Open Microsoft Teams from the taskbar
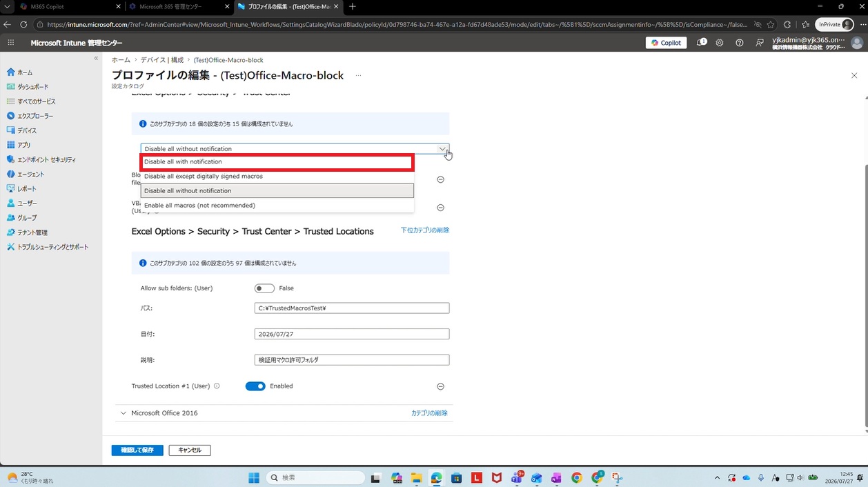The image size is (868, 487). [517, 477]
